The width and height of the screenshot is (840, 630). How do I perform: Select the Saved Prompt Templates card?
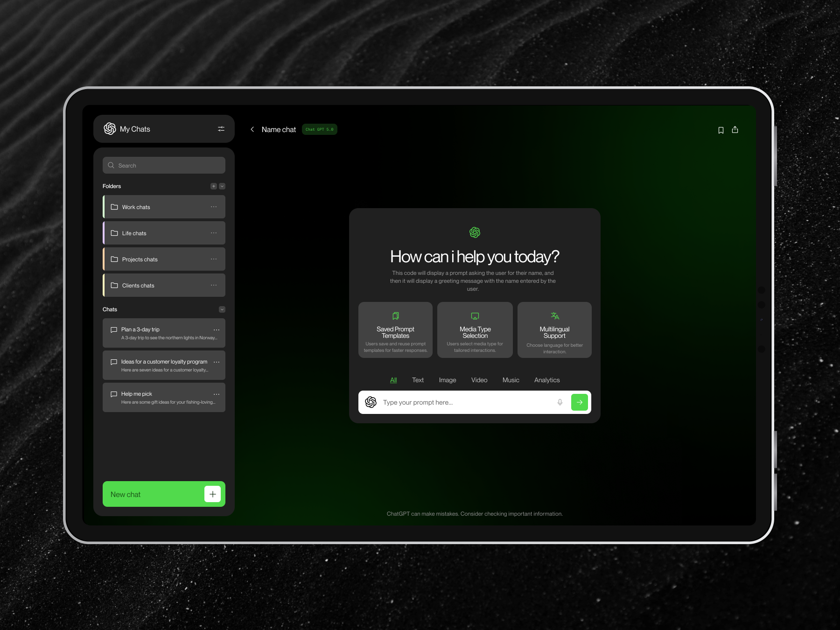point(395,329)
